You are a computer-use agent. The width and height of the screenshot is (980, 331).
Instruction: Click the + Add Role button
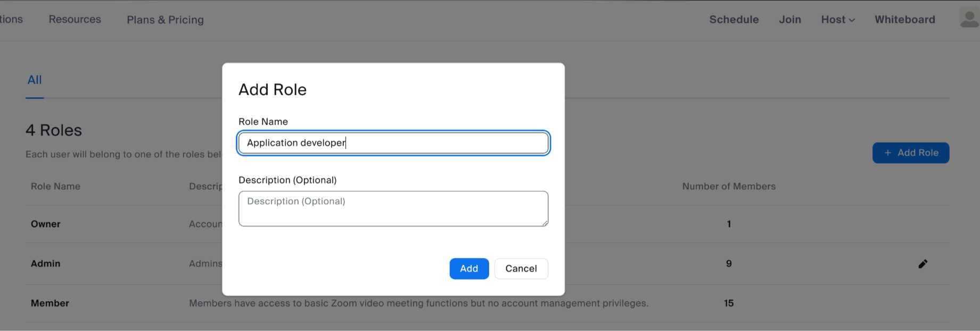coord(910,153)
